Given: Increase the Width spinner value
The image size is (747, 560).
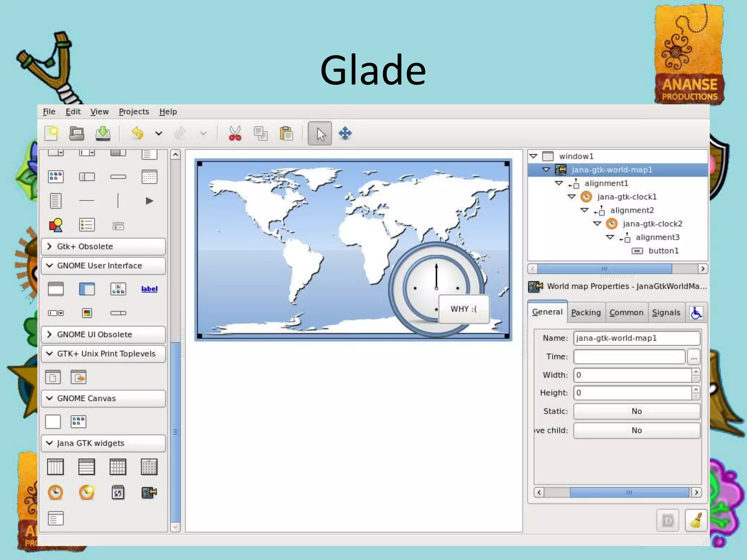Looking at the screenshot, I should click(x=696, y=372).
